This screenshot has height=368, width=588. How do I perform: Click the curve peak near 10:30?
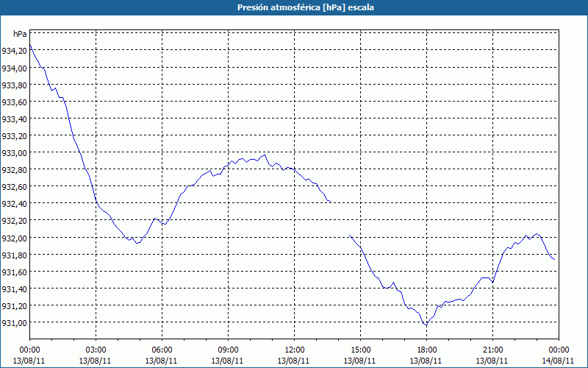(x=265, y=155)
